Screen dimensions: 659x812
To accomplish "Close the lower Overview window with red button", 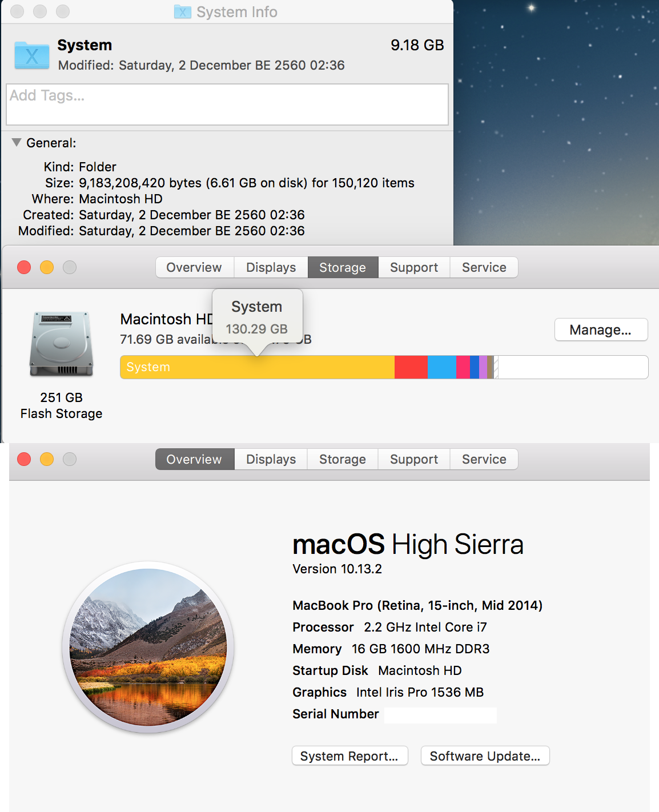I will pyautogui.click(x=24, y=459).
